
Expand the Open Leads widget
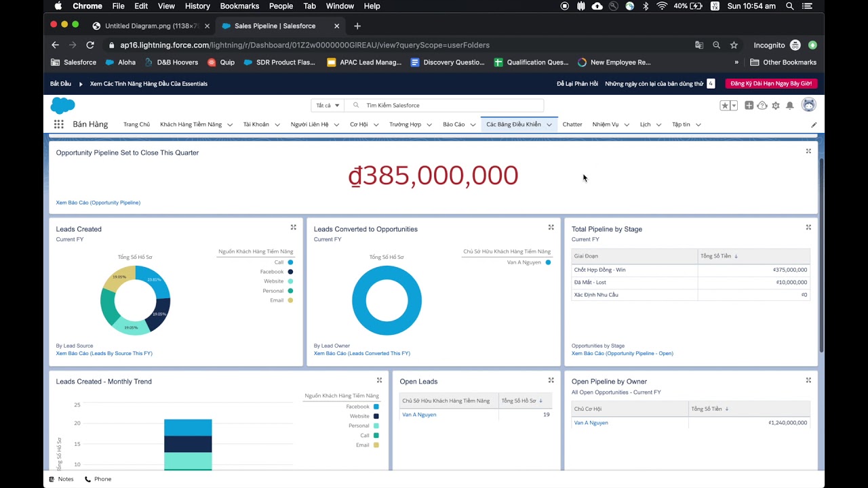(x=551, y=380)
